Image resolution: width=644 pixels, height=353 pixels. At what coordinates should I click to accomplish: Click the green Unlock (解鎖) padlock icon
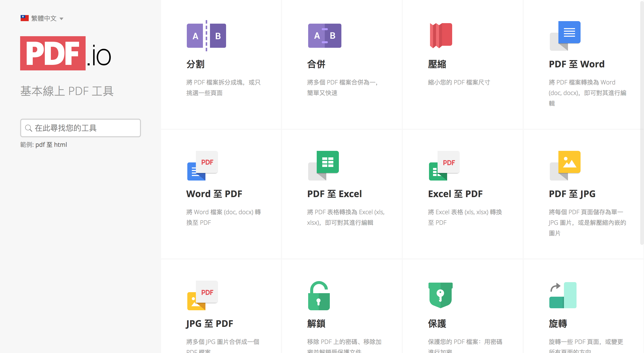tap(319, 295)
